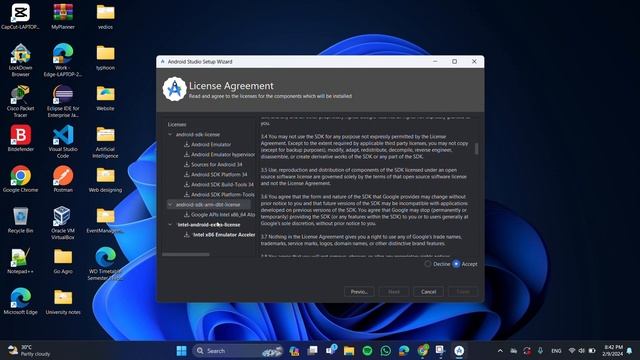Open Microsoft Edge desktop shortcut
Screen dimensions: 640x360
(20, 302)
